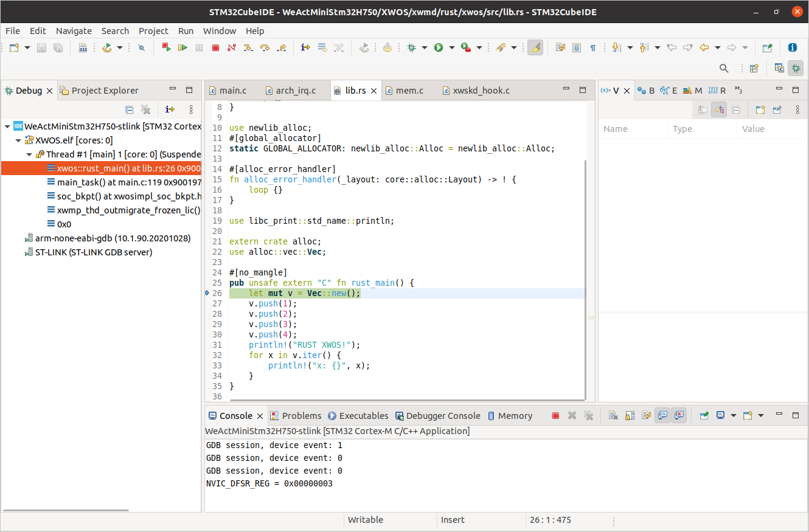The width and height of the screenshot is (809, 532).
Task: Click the Step Into toolbar icon
Action: pyautogui.click(x=248, y=47)
